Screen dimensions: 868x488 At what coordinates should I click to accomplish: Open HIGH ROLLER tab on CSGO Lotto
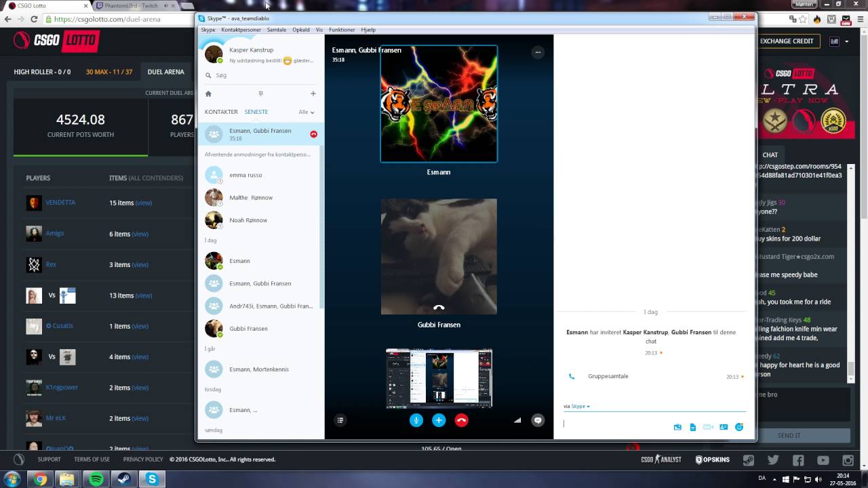pos(42,72)
